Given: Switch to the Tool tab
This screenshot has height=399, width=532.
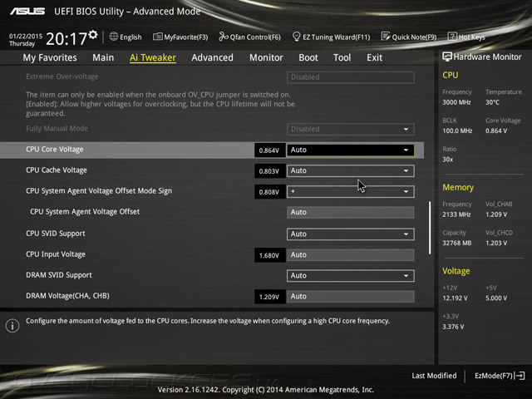Looking at the screenshot, I should pyautogui.click(x=342, y=57).
